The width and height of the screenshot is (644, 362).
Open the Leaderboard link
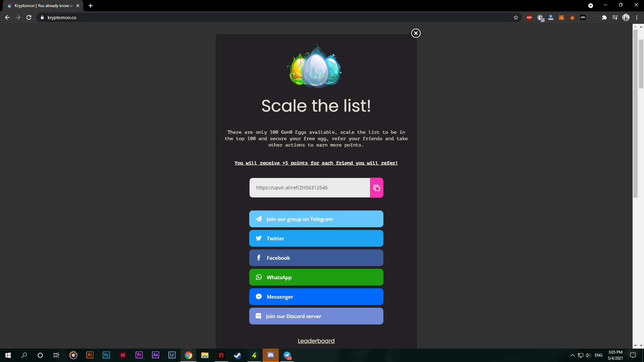pos(316,341)
